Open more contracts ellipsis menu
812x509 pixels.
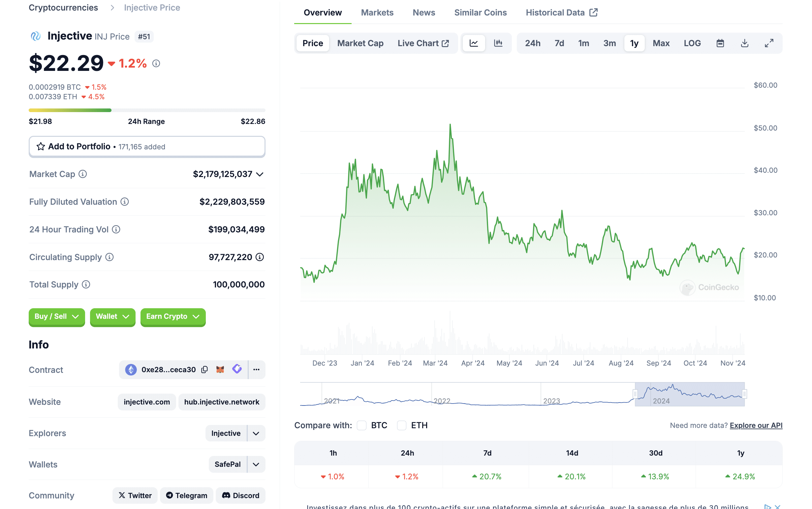tap(257, 370)
